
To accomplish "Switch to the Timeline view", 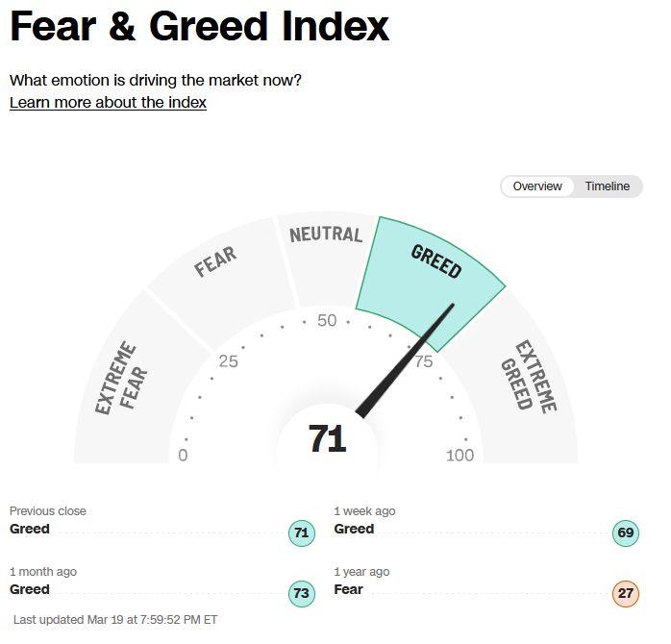I will (x=608, y=186).
